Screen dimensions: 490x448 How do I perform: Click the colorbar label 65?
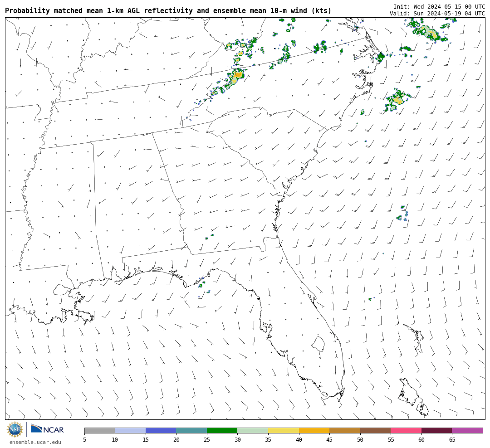452,440
